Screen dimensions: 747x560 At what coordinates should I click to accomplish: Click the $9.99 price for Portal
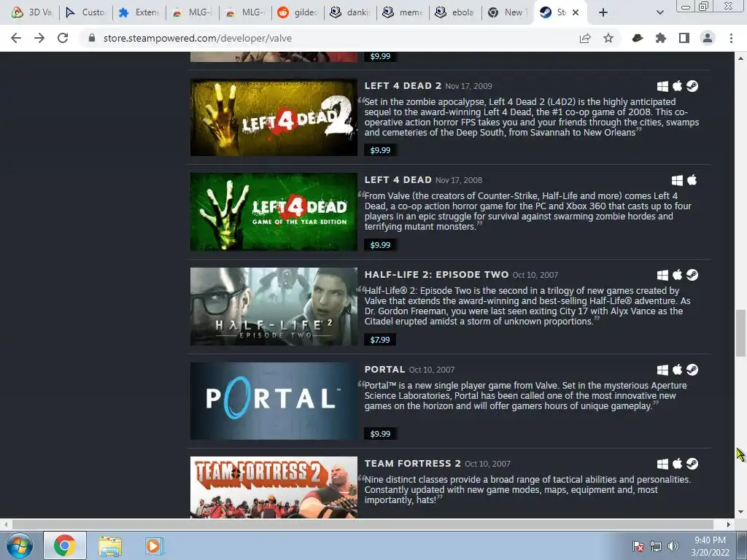click(x=380, y=434)
